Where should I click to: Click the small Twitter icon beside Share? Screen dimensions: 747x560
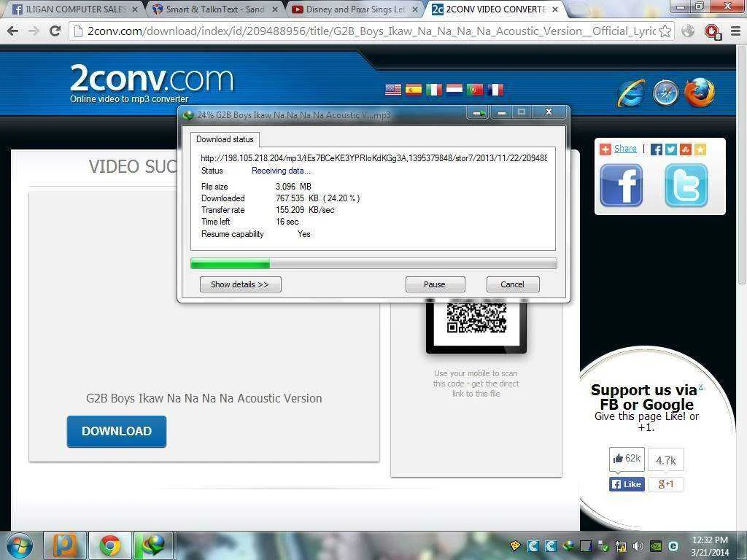pyautogui.click(x=671, y=149)
